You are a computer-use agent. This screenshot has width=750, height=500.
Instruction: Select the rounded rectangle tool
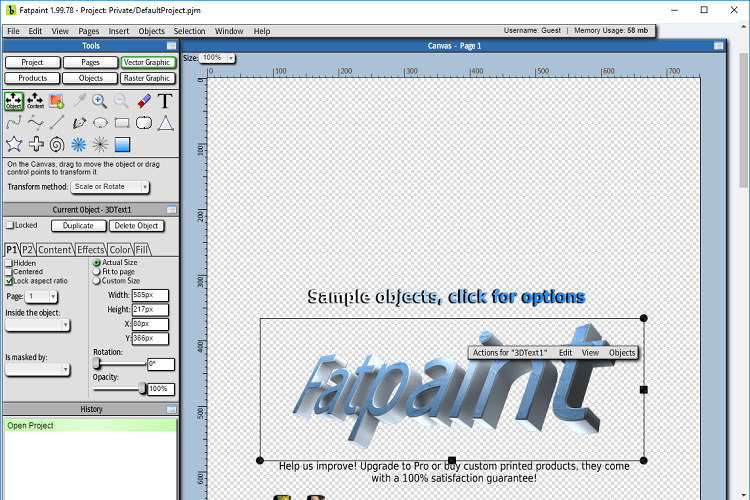pos(143,123)
